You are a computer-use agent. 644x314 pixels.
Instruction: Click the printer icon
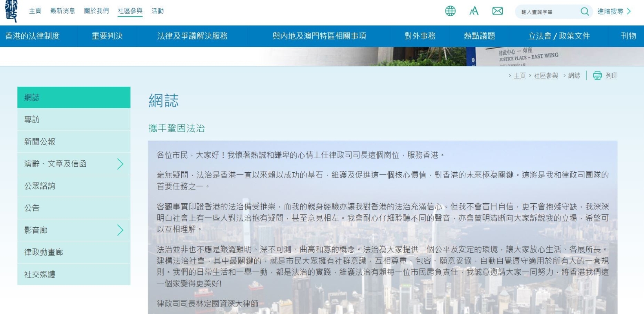click(x=597, y=76)
